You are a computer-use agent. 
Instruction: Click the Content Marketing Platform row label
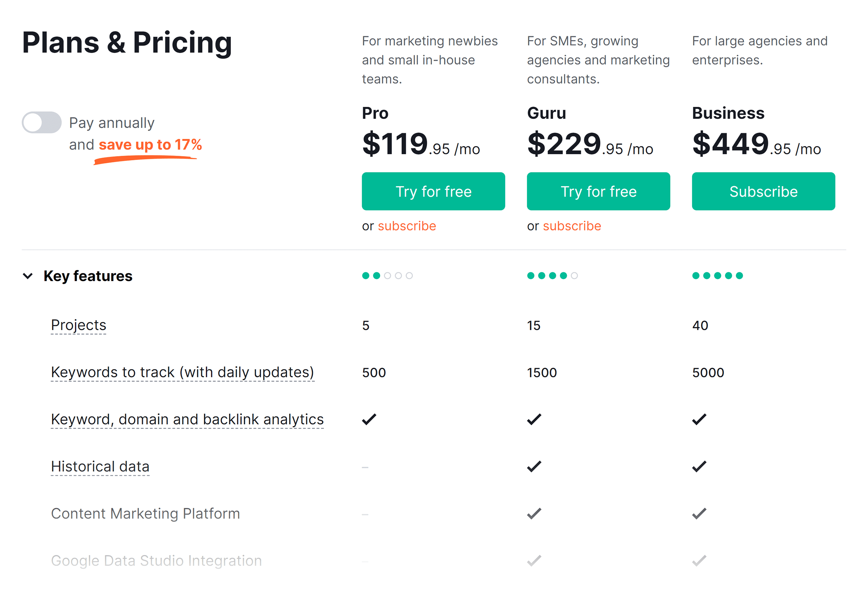(145, 514)
